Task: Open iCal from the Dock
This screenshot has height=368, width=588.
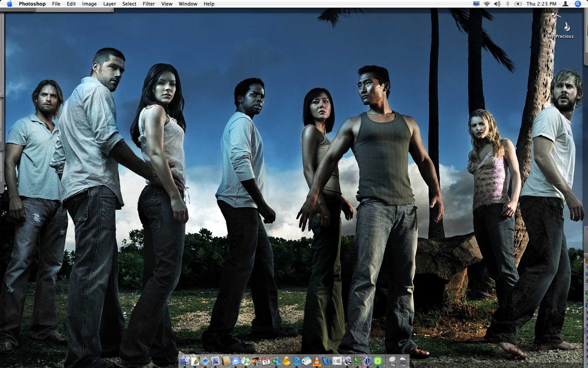Action: (266, 361)
